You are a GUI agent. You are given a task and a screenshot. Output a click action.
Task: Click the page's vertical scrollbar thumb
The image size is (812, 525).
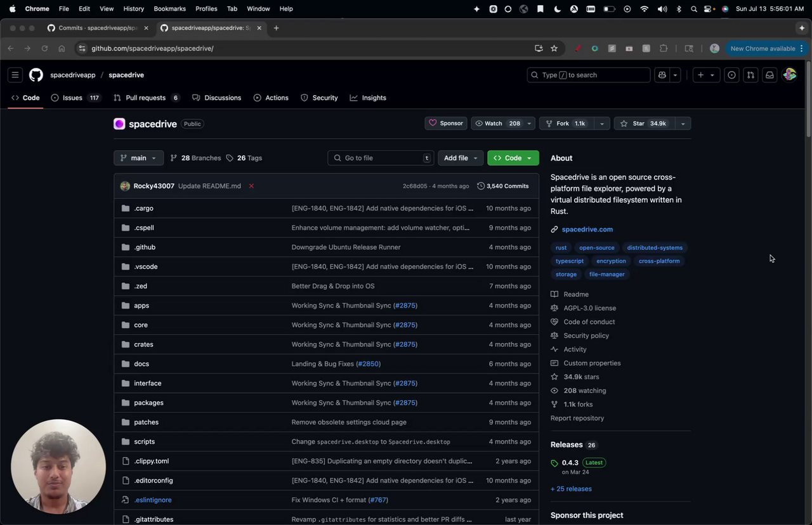point(808,98)
